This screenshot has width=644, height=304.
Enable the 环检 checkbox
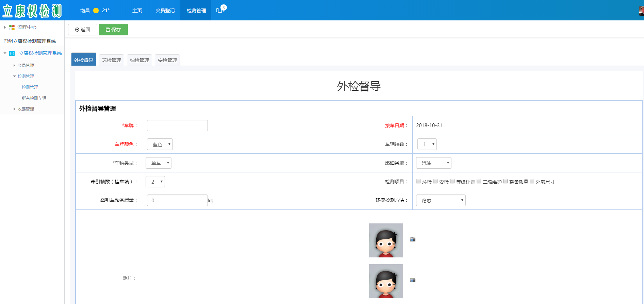(x=418, y=181)
